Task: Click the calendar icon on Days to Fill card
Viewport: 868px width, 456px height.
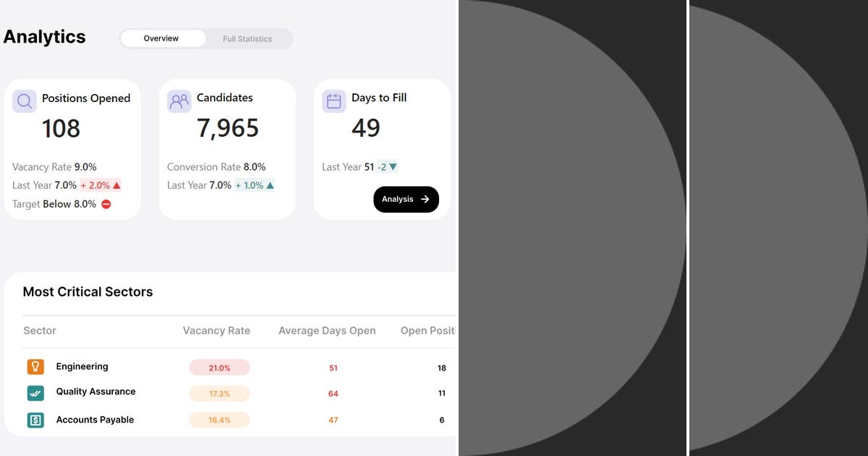Action: [333, 101]
